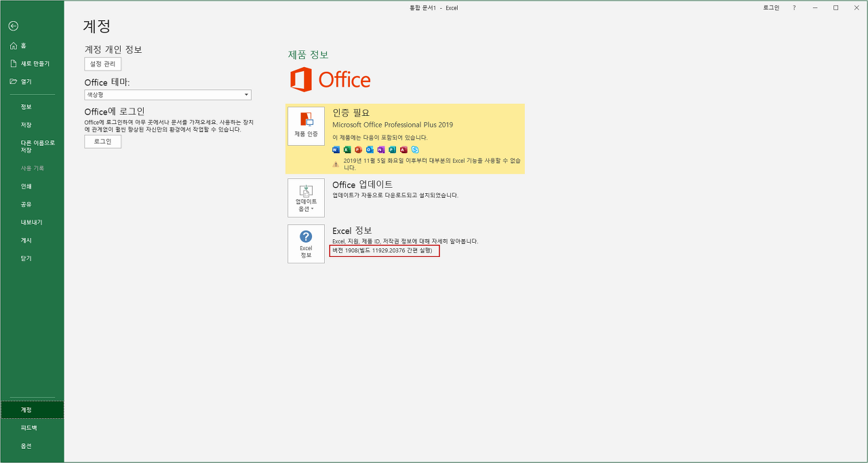The image size is (868, 463).
Task: Click 'Microsoft Office Professional Plus 2019' text
Action: (393, 125)
